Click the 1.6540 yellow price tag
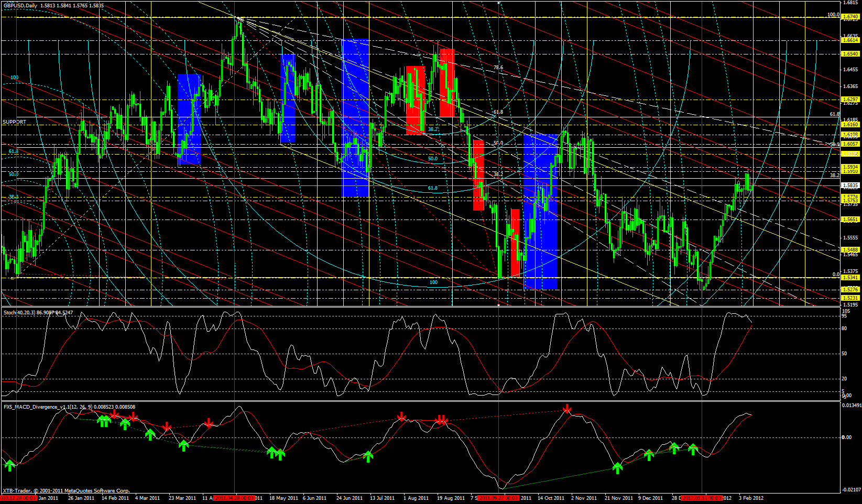Viewport: 862px width, 504px height. click(x=850, y=53)
